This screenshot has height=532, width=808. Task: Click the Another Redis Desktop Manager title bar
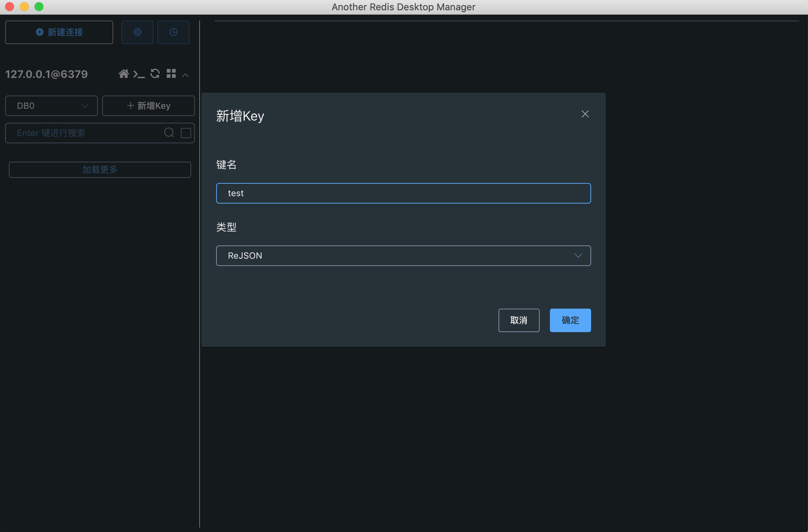(403, 7)
